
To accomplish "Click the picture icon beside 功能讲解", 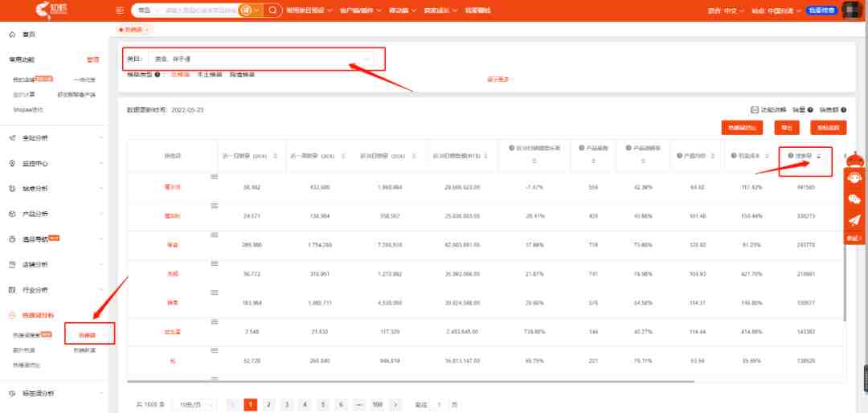I will 754,109.
